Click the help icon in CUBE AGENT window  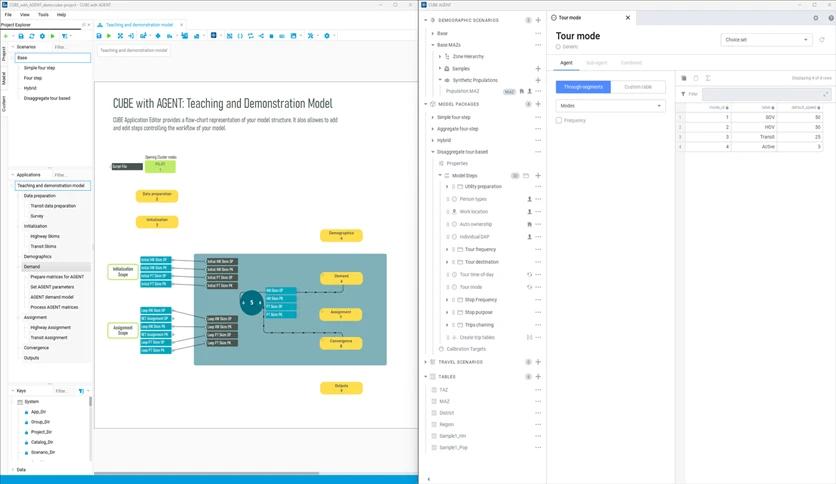coord(831,18)
